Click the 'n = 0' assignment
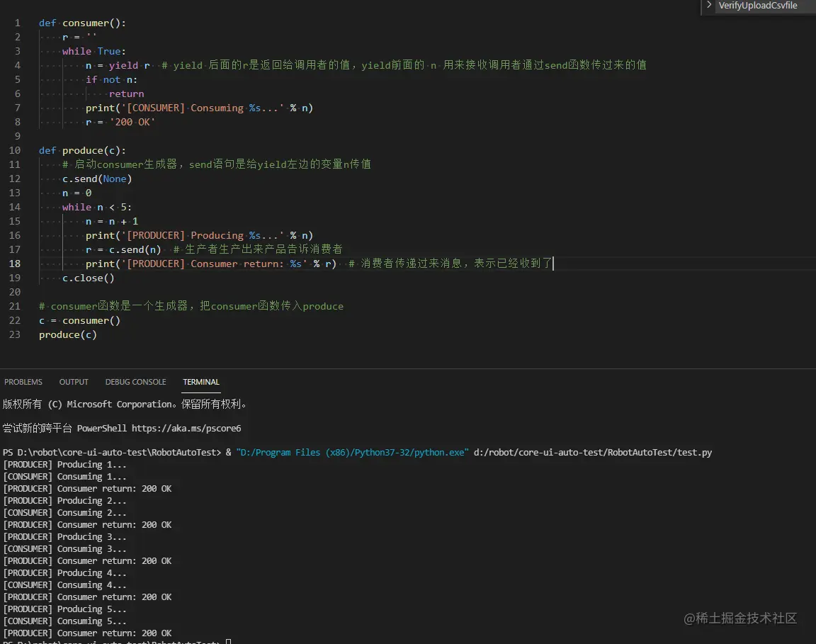The image size is (816, 644). click(x=77, y=193)
